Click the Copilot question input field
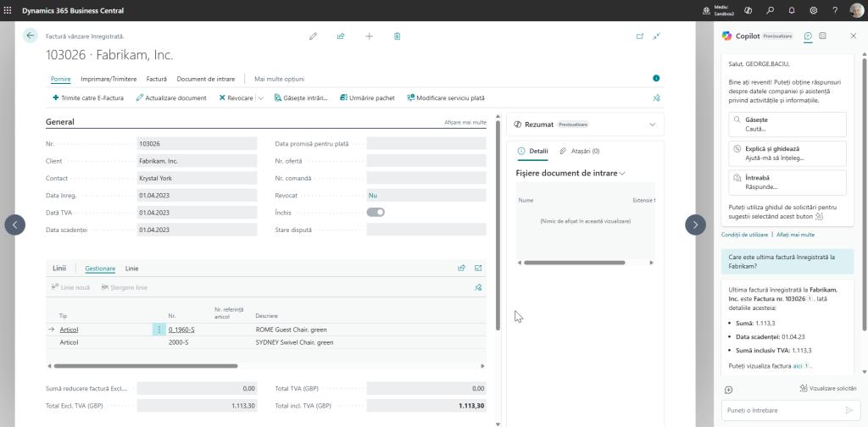Viewport: 868px width, 427px height. pos(782,410)
